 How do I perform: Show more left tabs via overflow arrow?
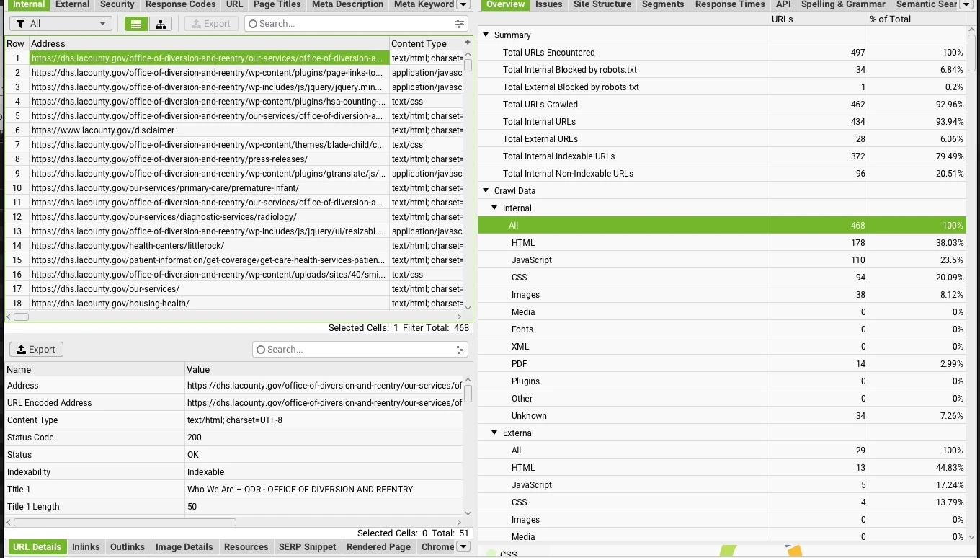(x=464, y=4)
